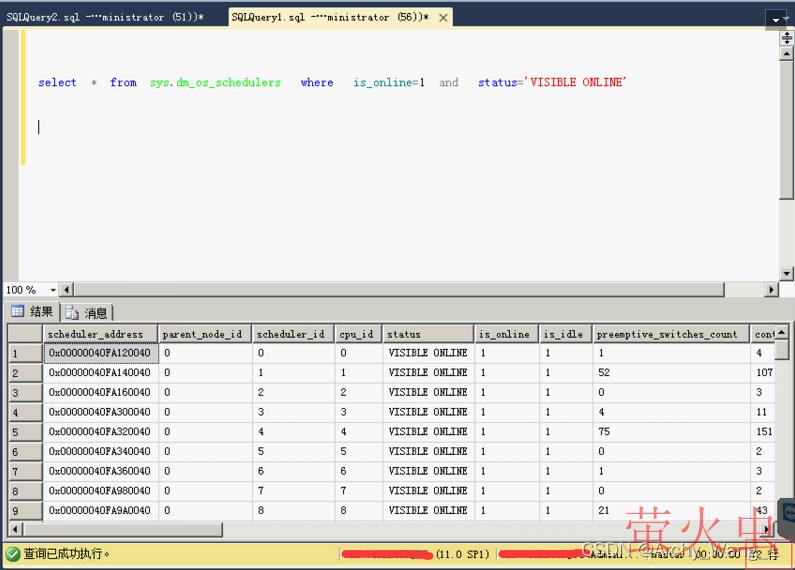Click the sys.dm_os_schedulers text in the query
This screenshot has height=570, width=795.
(215, 82)
